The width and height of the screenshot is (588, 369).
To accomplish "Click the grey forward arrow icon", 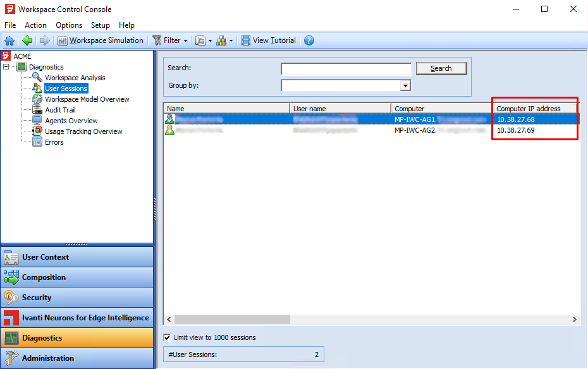I will (x=45, y=40).
